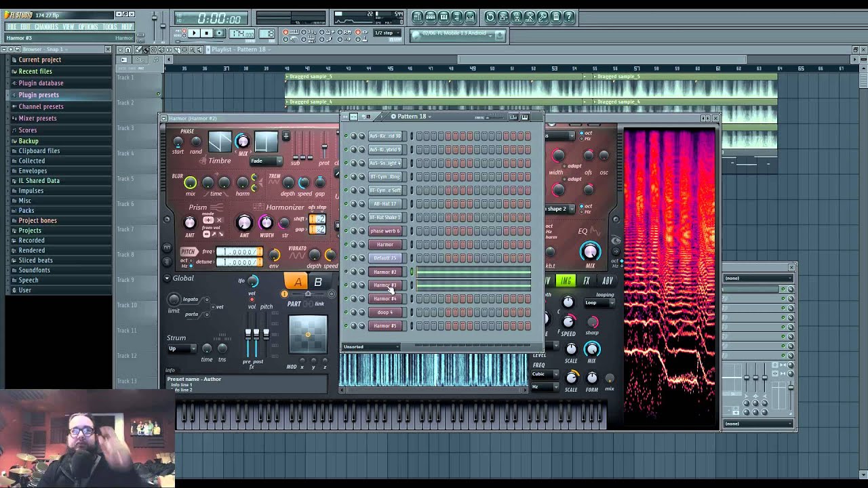This screenshot has width=868, height=488.
Task: Show the playlist via toolbar icon
Action: tap(418, 17)
